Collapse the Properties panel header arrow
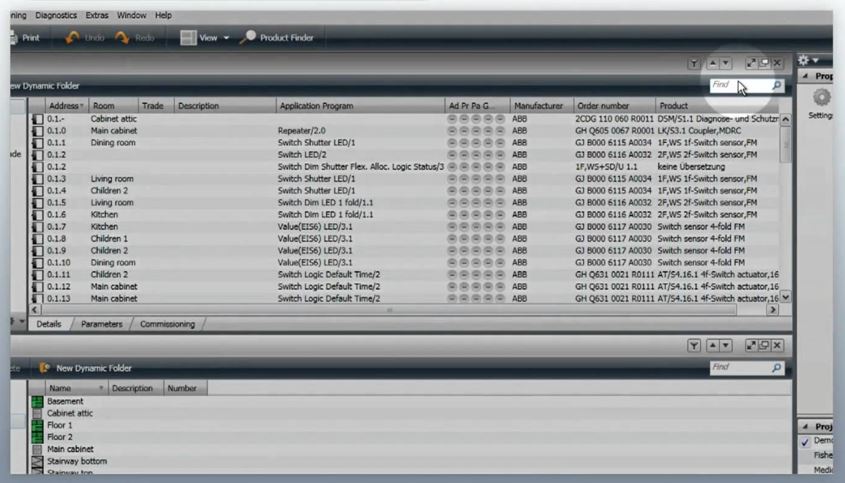This screenshot has height=483, width=845. 806,76
